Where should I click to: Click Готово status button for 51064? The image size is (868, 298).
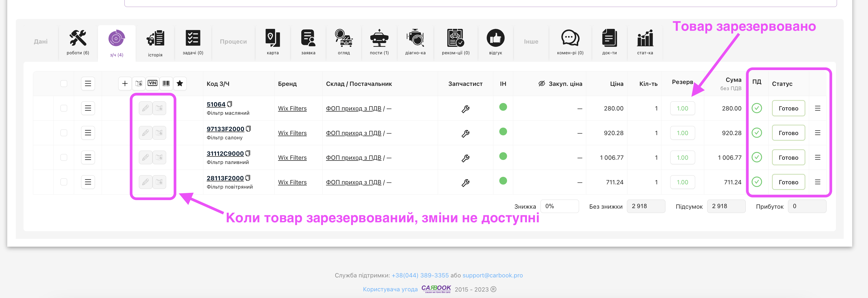(788, 108)
